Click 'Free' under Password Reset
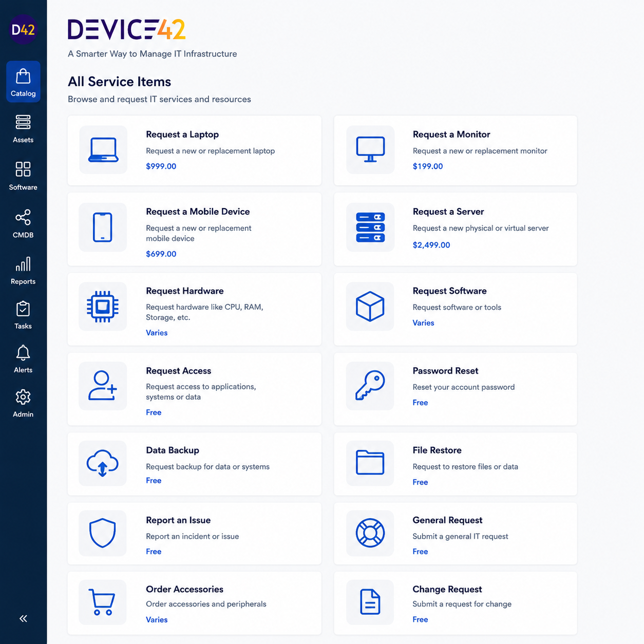 click(421, 403)
